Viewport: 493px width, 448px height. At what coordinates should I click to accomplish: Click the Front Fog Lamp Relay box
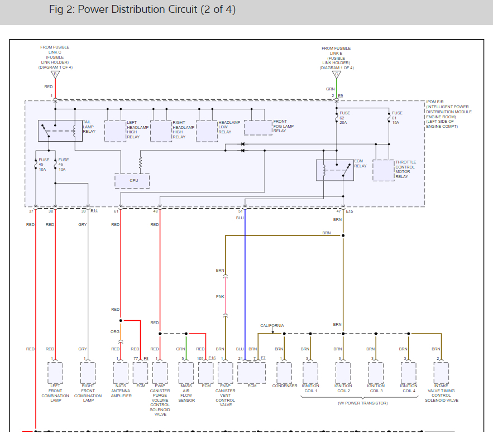(258, 128)
